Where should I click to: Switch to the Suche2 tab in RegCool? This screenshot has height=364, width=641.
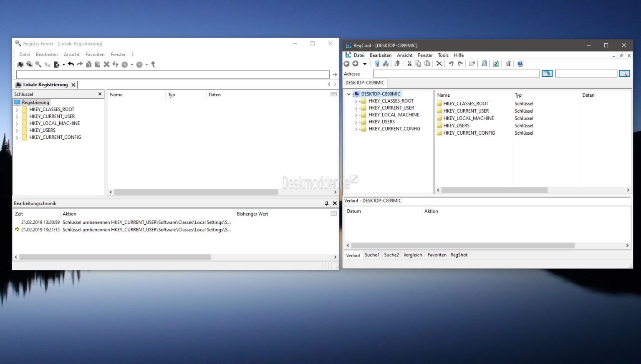pyautogui.click(x=391, y=255)
